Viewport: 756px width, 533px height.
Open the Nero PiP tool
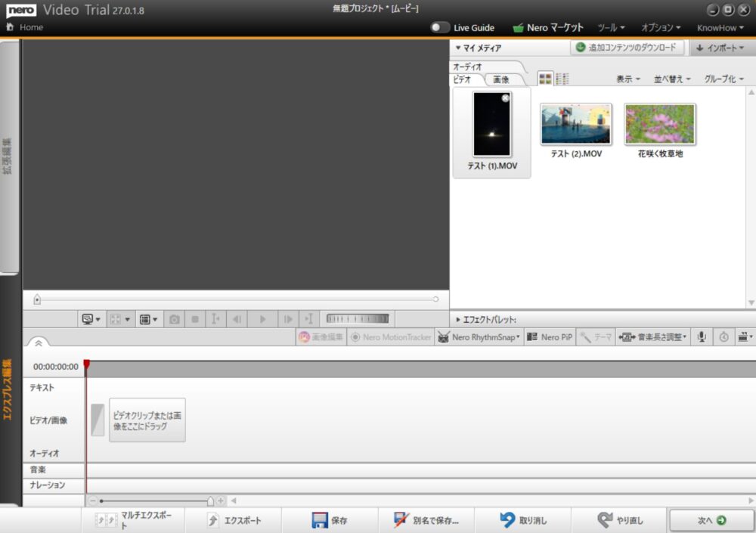(549, 337)
